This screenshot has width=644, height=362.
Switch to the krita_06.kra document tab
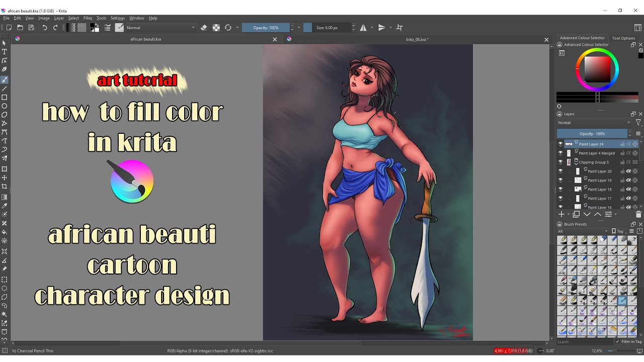point(417,39)
